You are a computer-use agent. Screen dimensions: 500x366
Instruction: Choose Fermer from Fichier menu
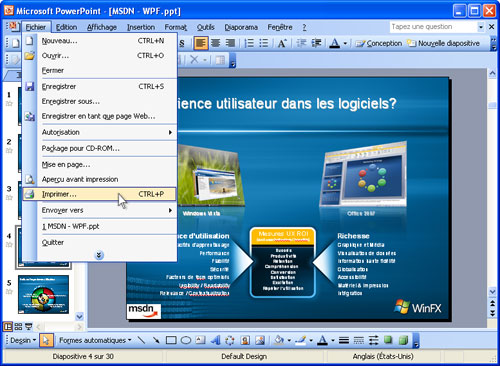click(99, 70)
